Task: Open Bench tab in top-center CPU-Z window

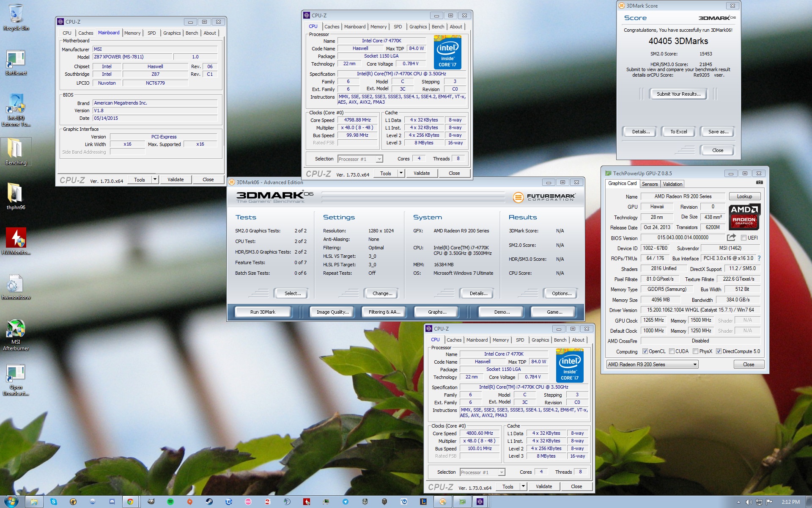Action: coord(438,27)
